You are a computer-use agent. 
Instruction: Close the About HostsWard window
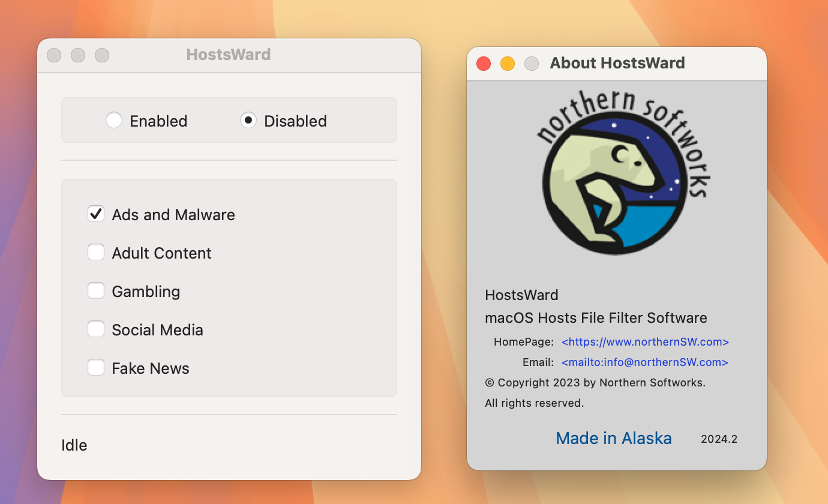[484, 64]
